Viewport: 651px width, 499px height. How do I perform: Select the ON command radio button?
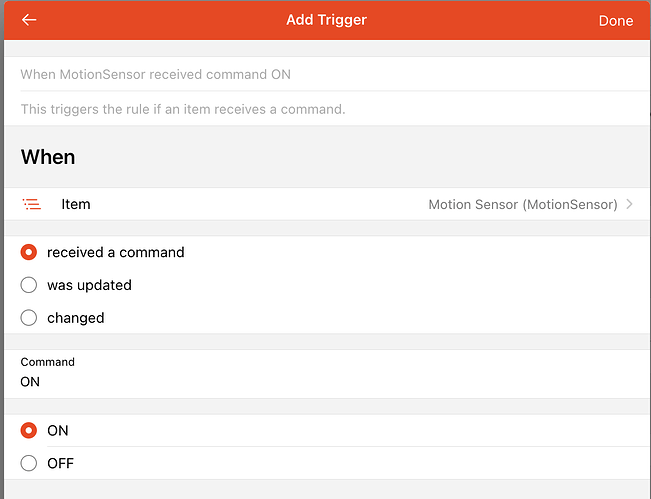[29, 430]
